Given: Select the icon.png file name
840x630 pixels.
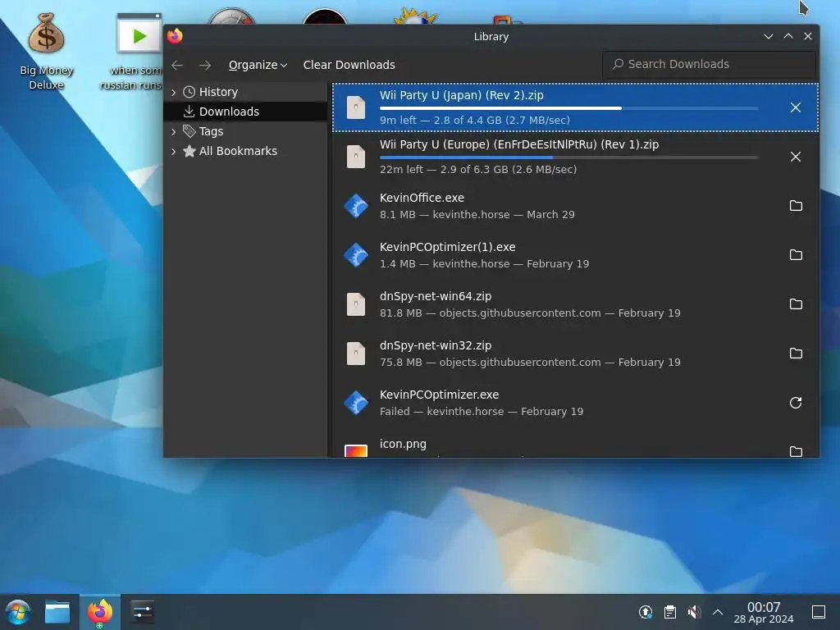Looking at the screenshot, I should 403,444.
